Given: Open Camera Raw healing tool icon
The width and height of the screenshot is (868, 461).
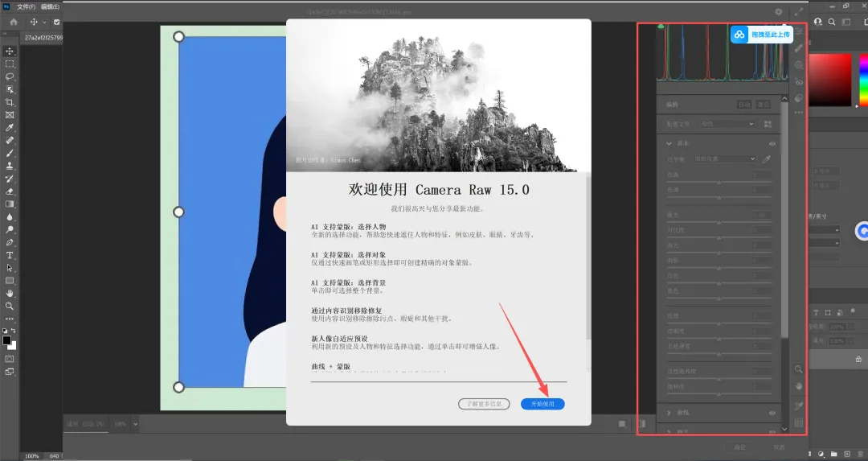Looking at the screenshot, I should click(x=799, y=48).
